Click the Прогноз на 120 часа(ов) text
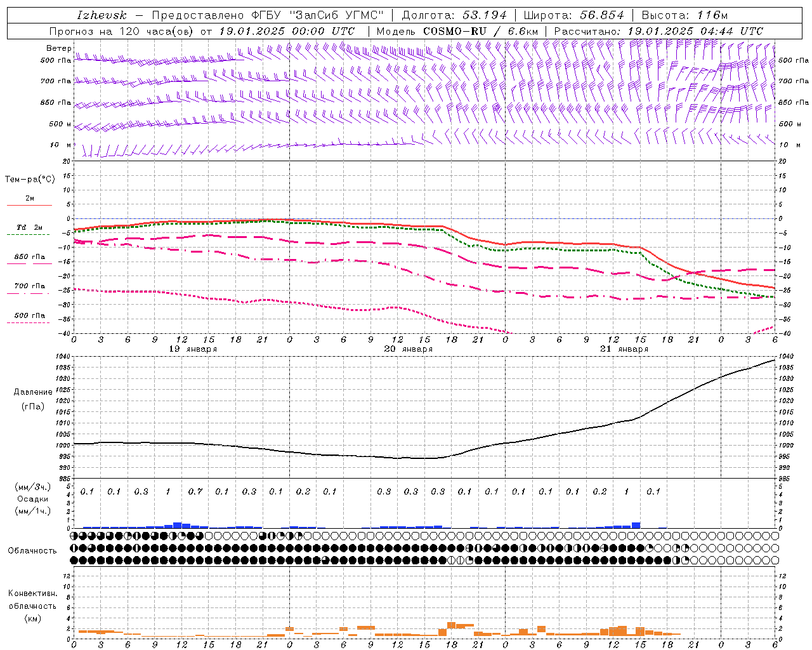This screenshot has width=812, height=650. pos(122,31)
